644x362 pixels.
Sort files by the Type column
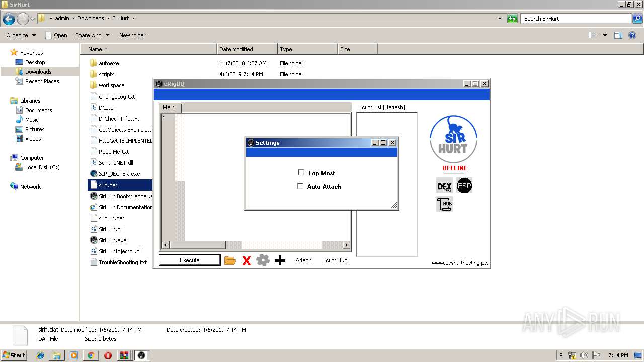307,49
